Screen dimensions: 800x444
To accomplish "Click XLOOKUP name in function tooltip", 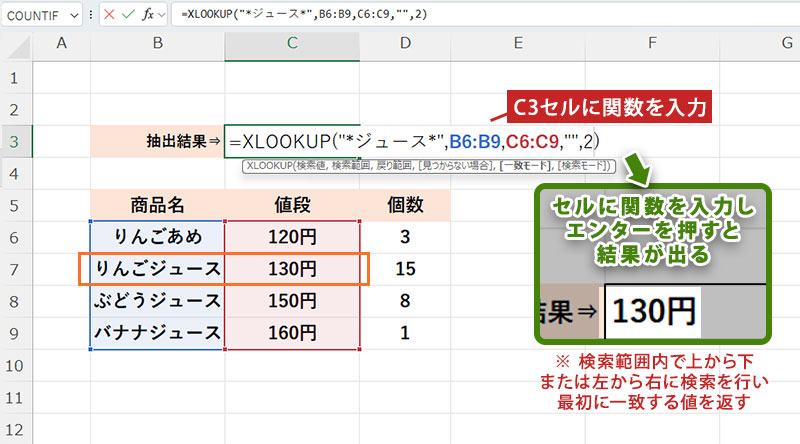I will pos(269,166).
